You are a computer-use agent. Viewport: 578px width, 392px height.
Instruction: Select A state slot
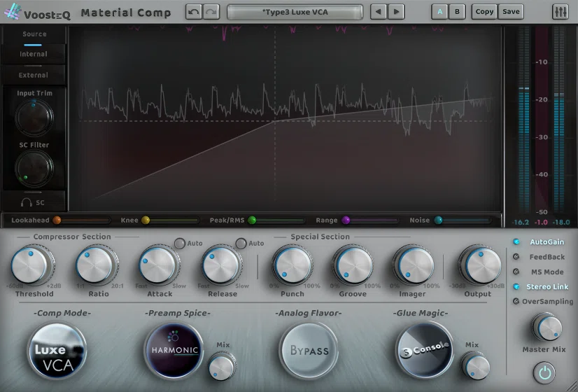439,12
